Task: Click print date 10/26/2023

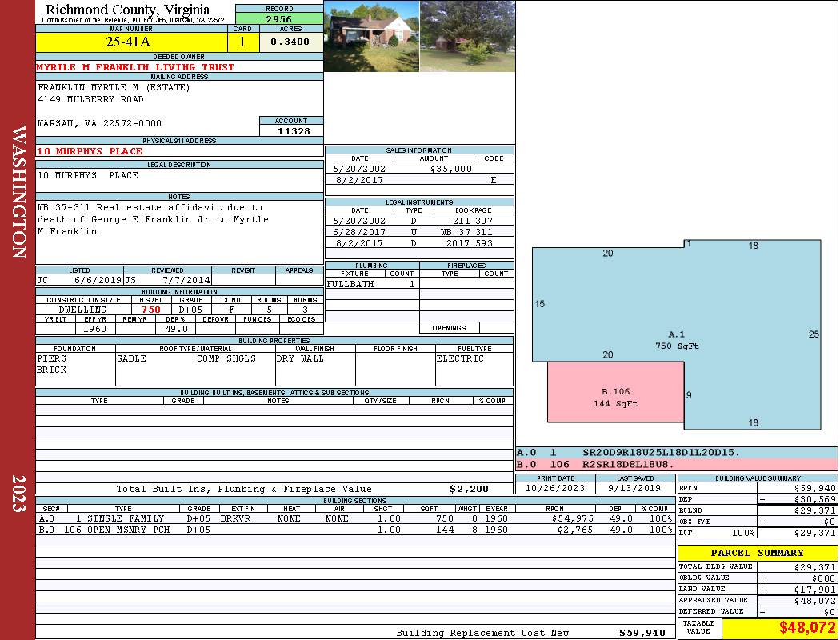Action: pos(555,488)
